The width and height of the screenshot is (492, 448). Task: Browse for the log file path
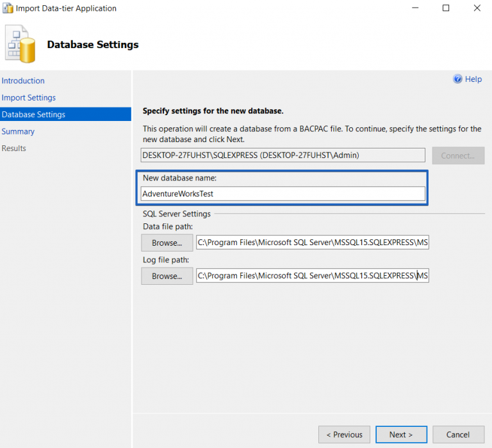pyautogui.click(x=167, y=276)
